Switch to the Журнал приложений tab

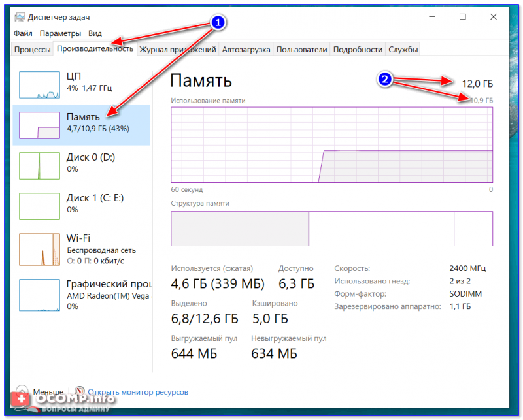(x=177, y=50)
